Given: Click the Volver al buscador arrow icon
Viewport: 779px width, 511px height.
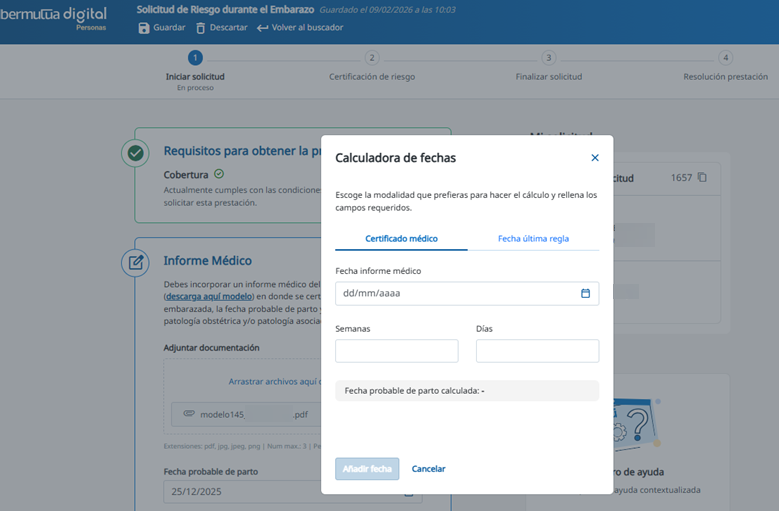Looking at the screenshot, I should tap(262, 28).
